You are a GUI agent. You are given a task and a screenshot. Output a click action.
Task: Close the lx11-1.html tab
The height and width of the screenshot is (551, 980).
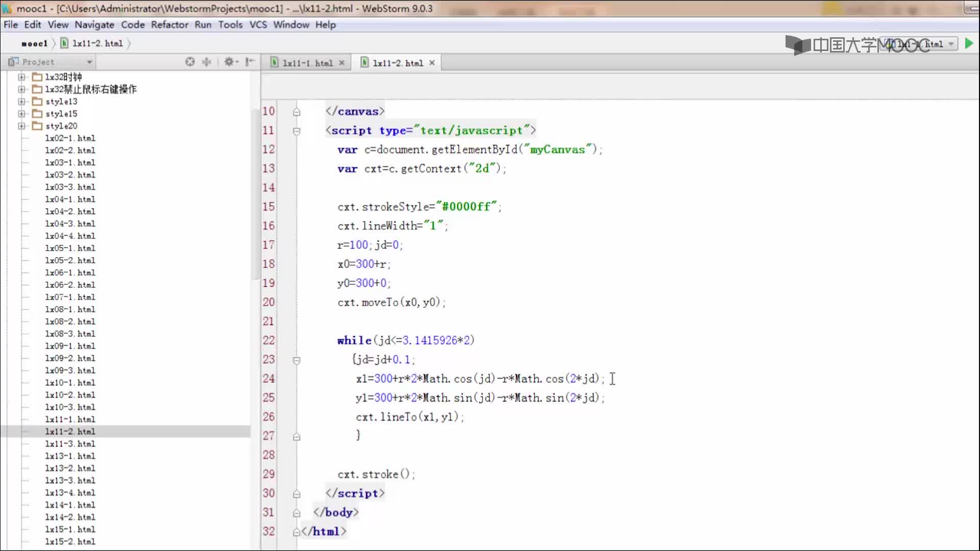tap(342, 63)
